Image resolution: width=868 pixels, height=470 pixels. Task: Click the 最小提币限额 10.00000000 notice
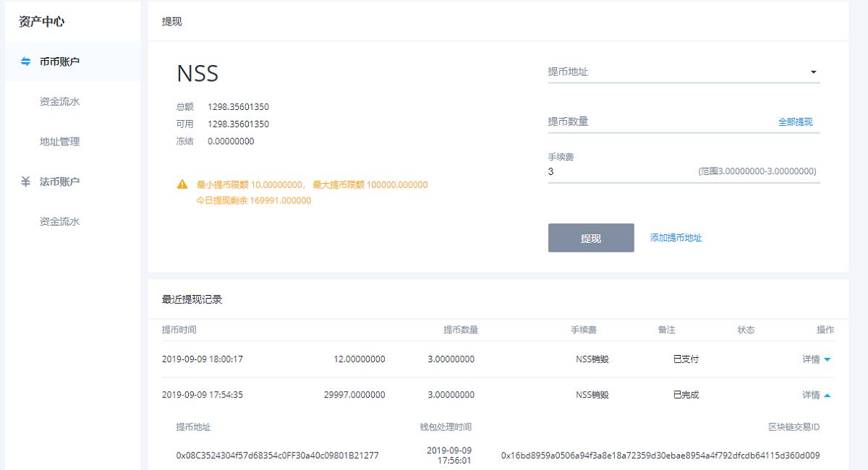tap(250, 185)
